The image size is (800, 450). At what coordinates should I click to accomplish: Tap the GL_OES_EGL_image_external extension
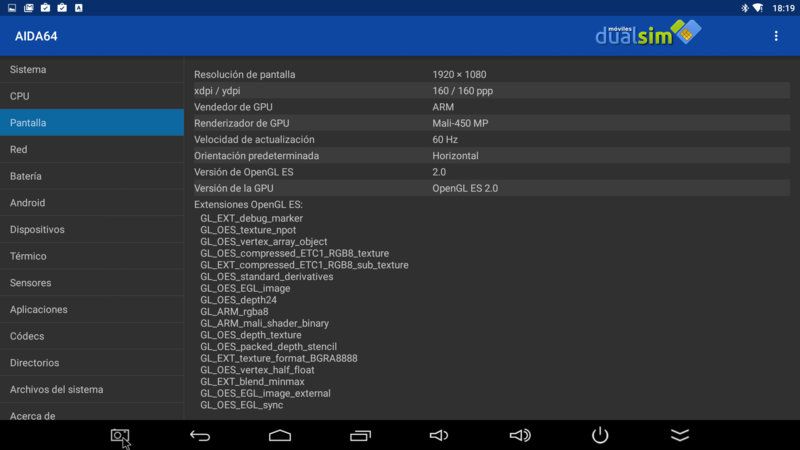click(265, 393)
